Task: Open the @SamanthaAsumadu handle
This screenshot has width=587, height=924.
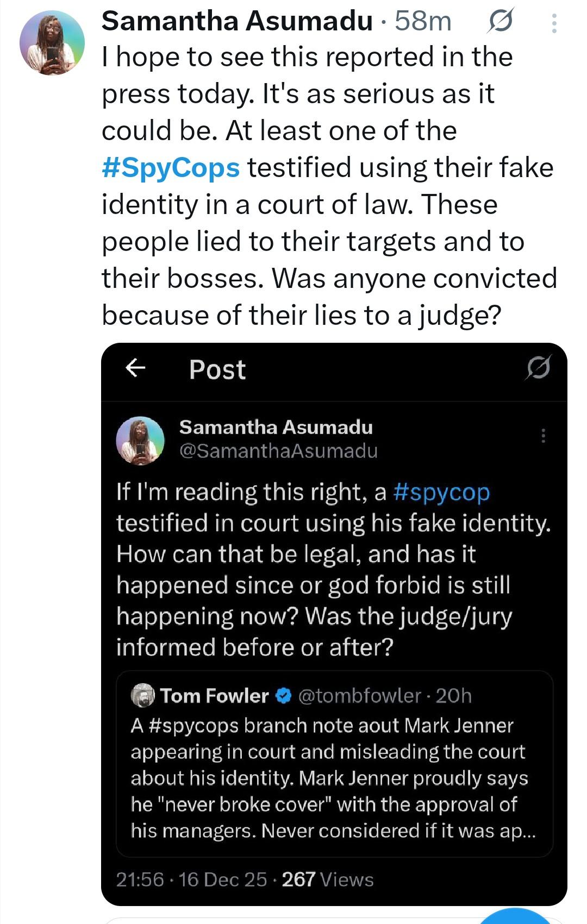Action: pos(278,451)
